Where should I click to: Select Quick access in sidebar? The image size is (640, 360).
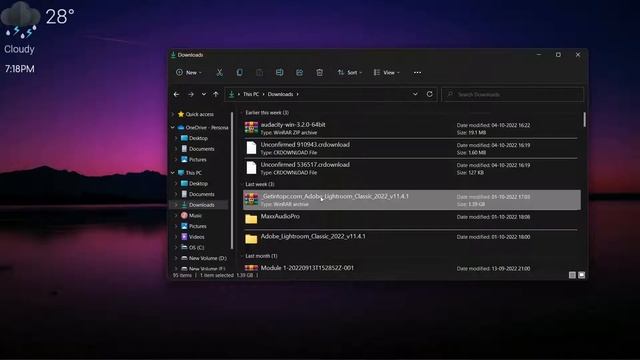click(200, 114)
